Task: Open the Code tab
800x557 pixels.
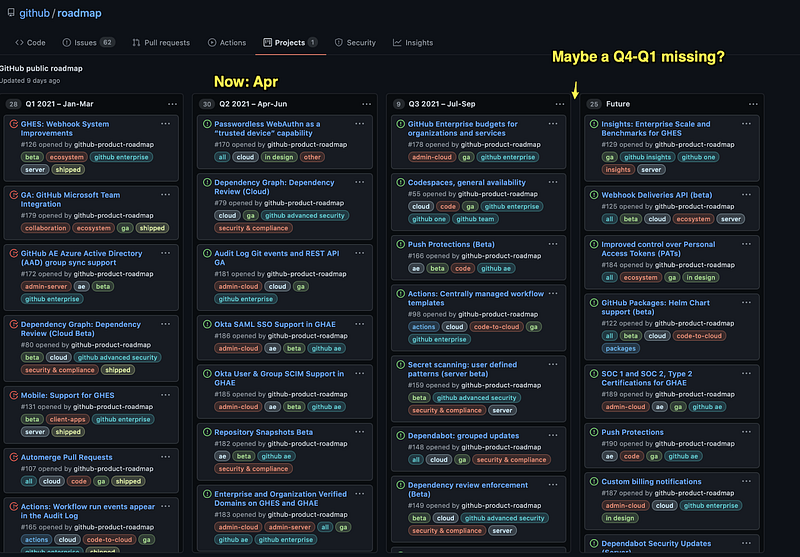Action: point(30,43)
